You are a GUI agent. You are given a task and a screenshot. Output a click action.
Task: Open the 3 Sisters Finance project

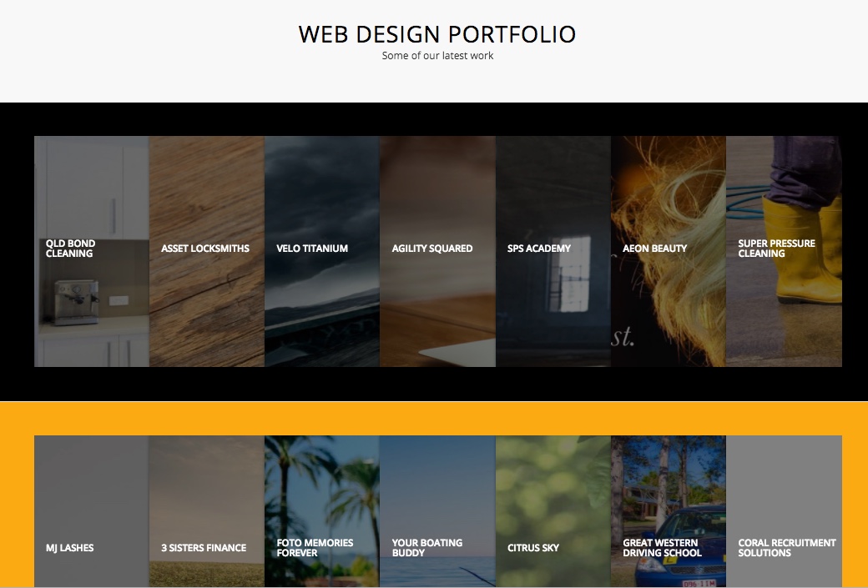207,511
